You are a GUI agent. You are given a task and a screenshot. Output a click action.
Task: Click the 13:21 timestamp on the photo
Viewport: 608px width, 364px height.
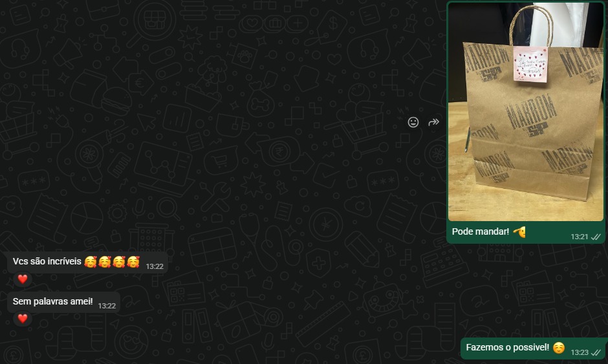(x=580, y=237)
